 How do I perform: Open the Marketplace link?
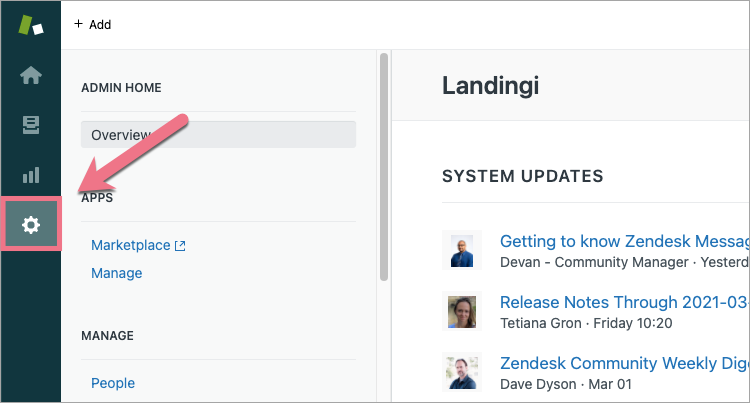coord(130,245)
